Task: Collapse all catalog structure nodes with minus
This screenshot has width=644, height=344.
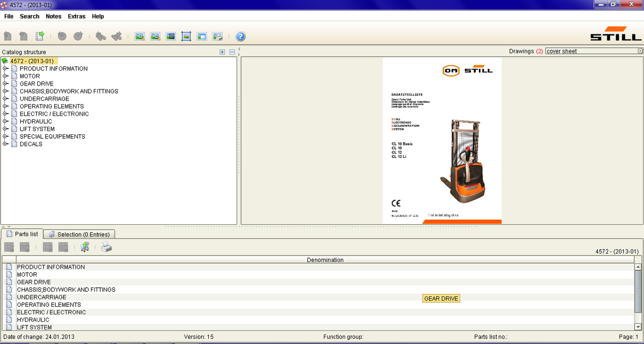Action: coord(232,52)
